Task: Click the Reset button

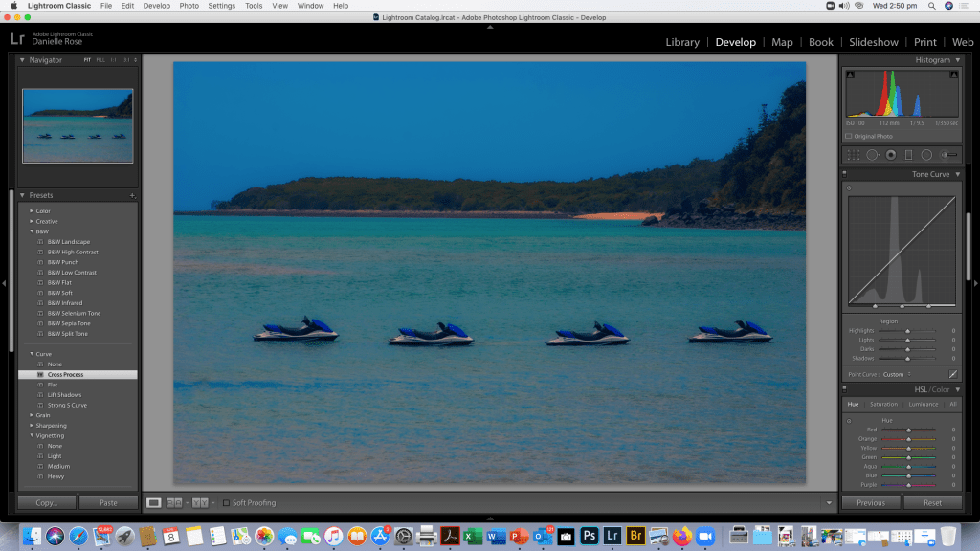Action: coord(932,502)
